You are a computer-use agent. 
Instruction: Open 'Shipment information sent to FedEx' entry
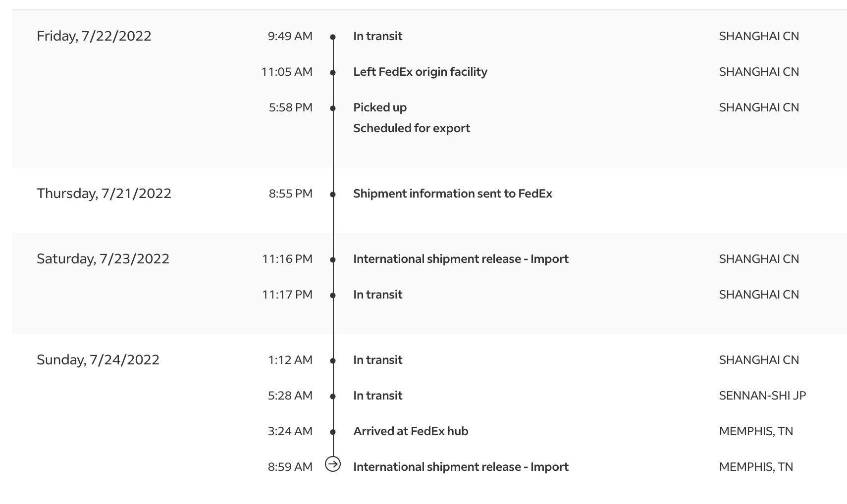coord(452,194)
